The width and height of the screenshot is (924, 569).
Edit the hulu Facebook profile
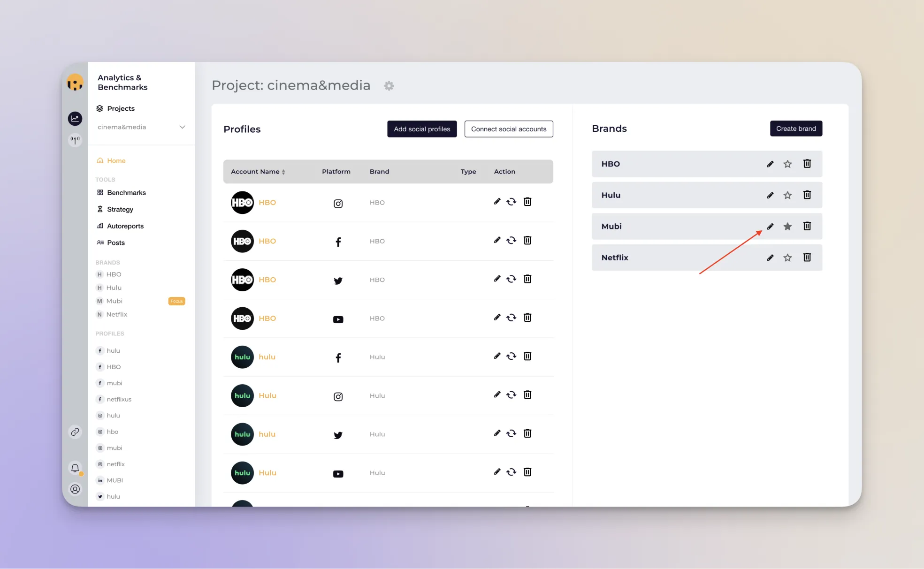pyautogui.click(x=497, y=356)
